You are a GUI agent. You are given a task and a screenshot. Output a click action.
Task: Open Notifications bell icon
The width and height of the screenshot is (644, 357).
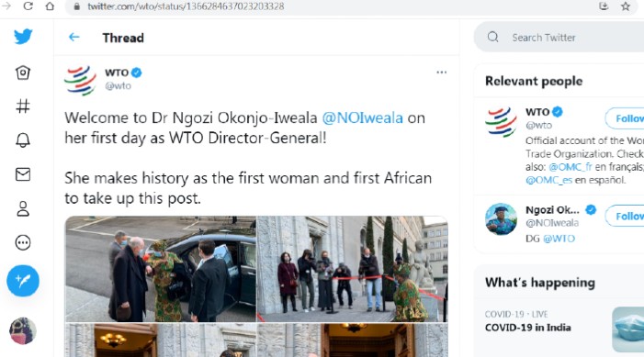tap(23, 140)
